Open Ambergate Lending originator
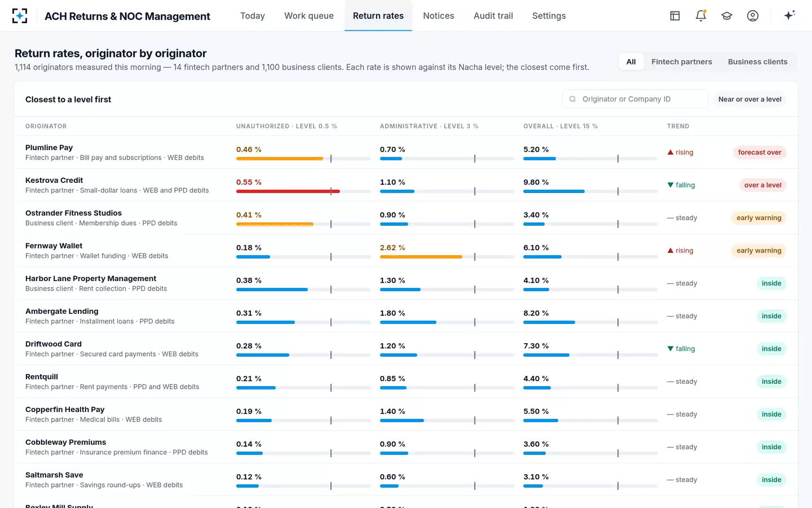The image size is (812, 508). (x=406, y=316)
